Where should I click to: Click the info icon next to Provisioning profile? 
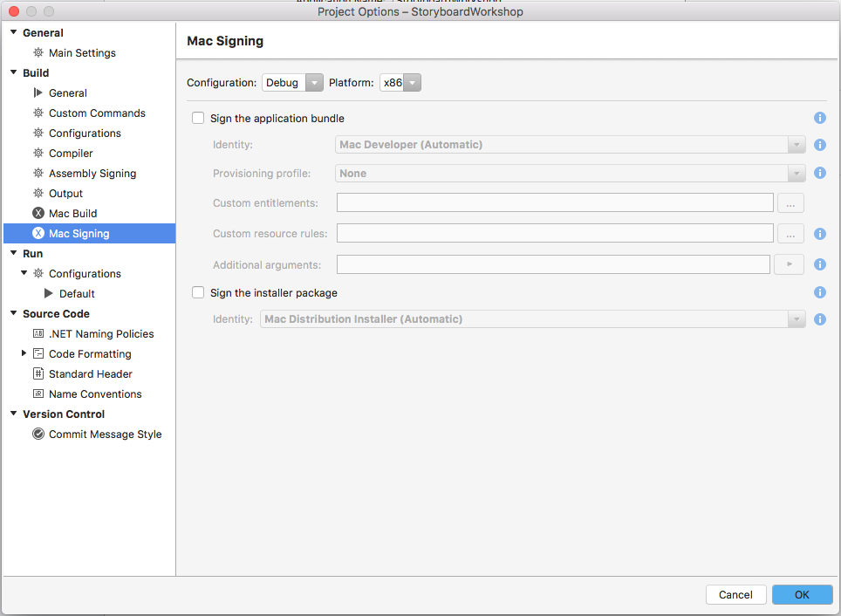820,173
